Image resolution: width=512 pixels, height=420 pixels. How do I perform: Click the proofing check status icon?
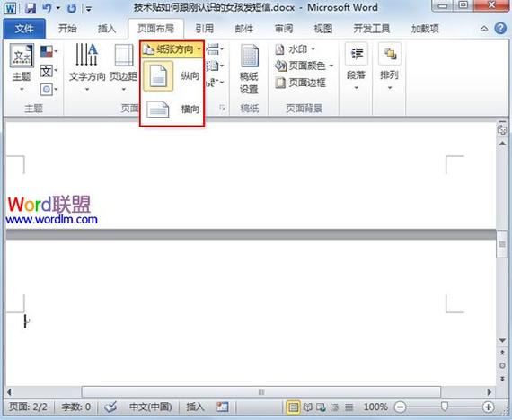[x=110, y=407]
